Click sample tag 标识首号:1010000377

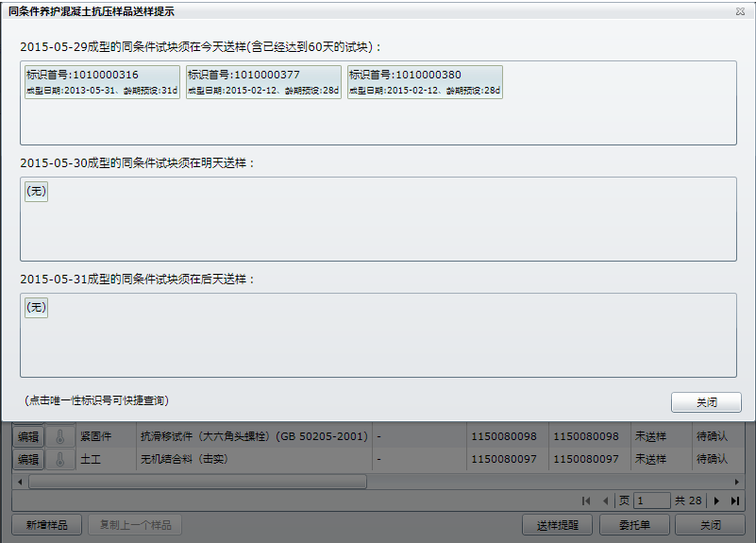(263, 82)
